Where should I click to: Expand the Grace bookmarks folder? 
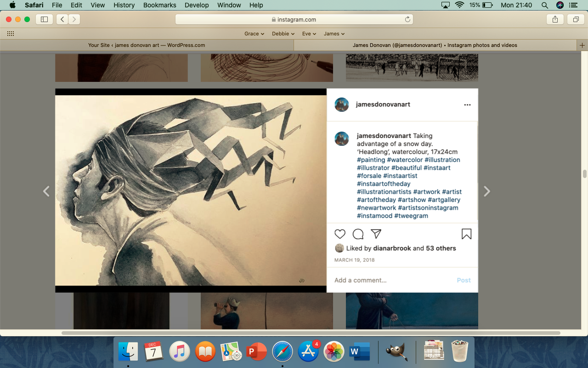(x=254, y=34)
